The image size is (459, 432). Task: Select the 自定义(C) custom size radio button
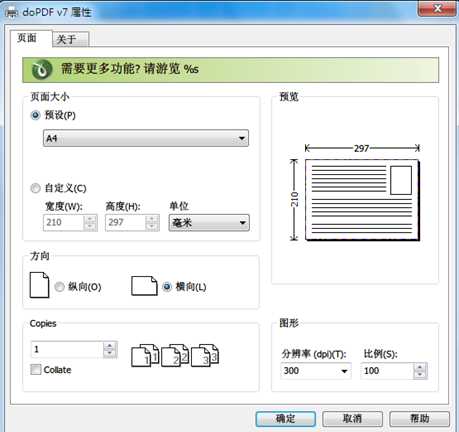pos(35,188)
